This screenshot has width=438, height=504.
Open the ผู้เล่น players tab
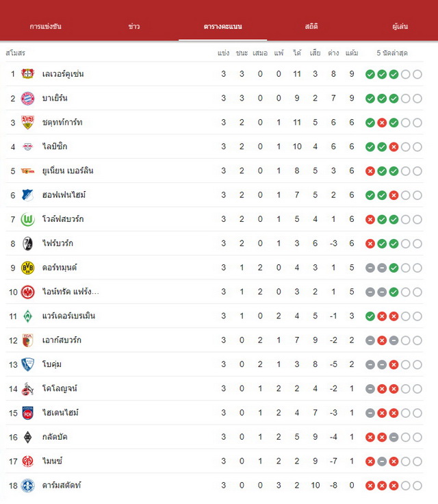click(400, 26)
